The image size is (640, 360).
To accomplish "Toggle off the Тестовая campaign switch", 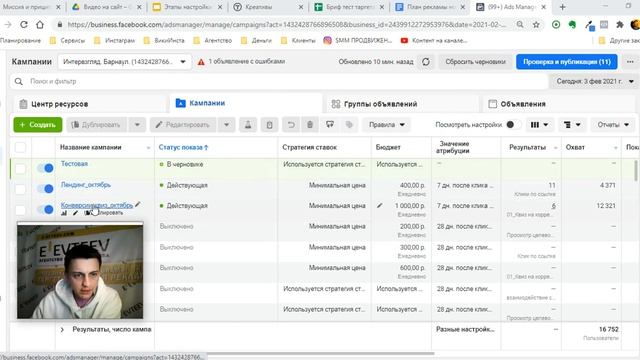I will click(x=45, y=168).
